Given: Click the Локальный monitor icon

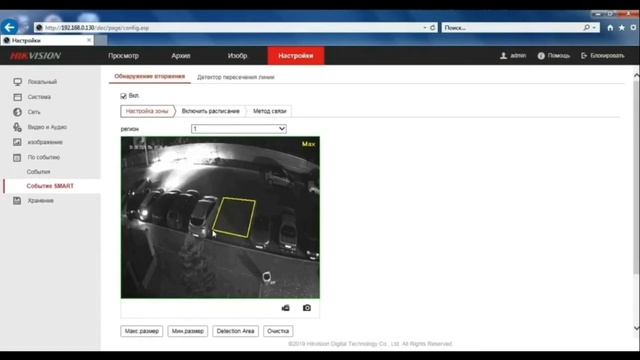Looking at the screenshot, I should pos(17,82).
